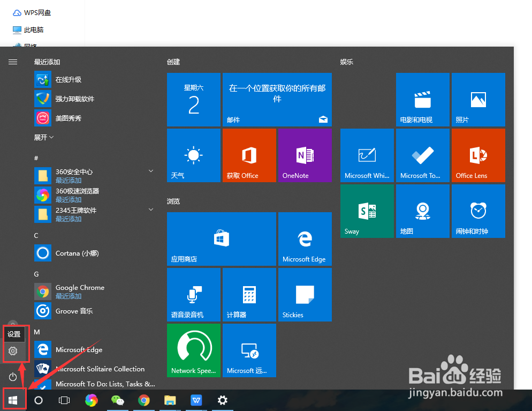Open the 闹钟和时钟 alarms tile
The width and height of the screenshot is (532, 411).
coord(477,211)
